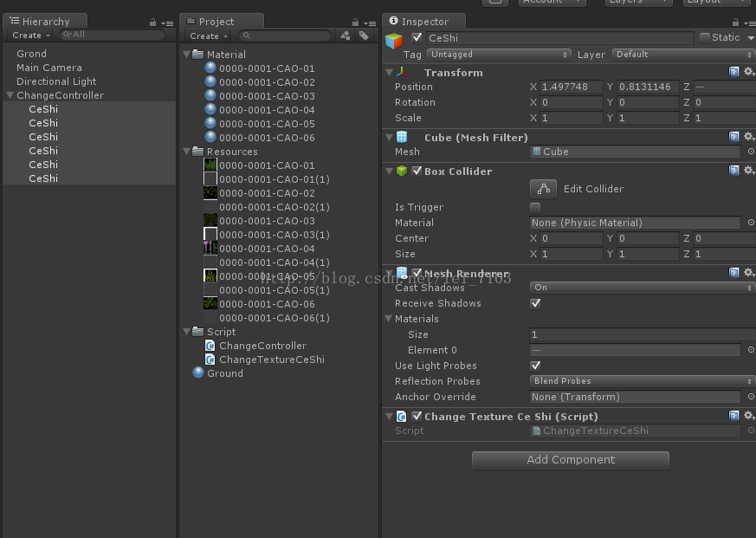Open Change Texture Ce Shi script help icon
Screen dimensions: 756x538
coord(733,416)
